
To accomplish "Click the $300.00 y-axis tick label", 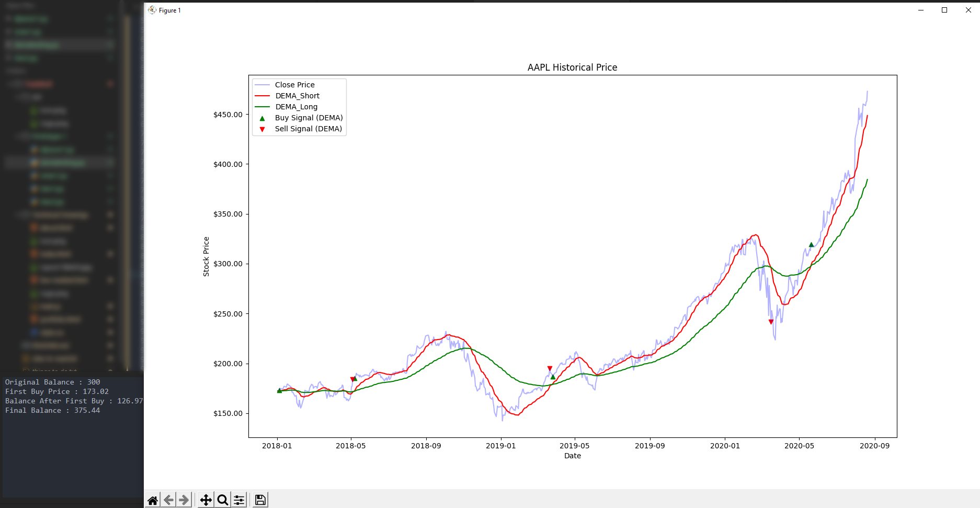I will (228, 264).
